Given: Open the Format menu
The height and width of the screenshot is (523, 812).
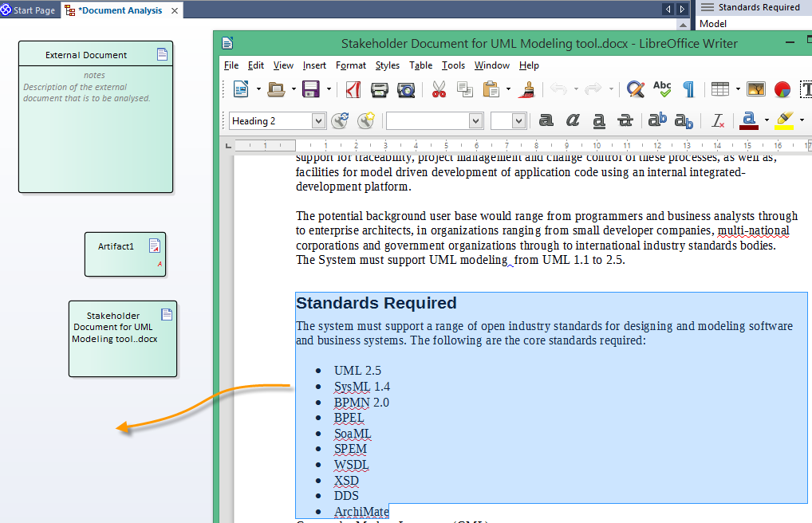Looking at the screenshot, I should 351,65.
